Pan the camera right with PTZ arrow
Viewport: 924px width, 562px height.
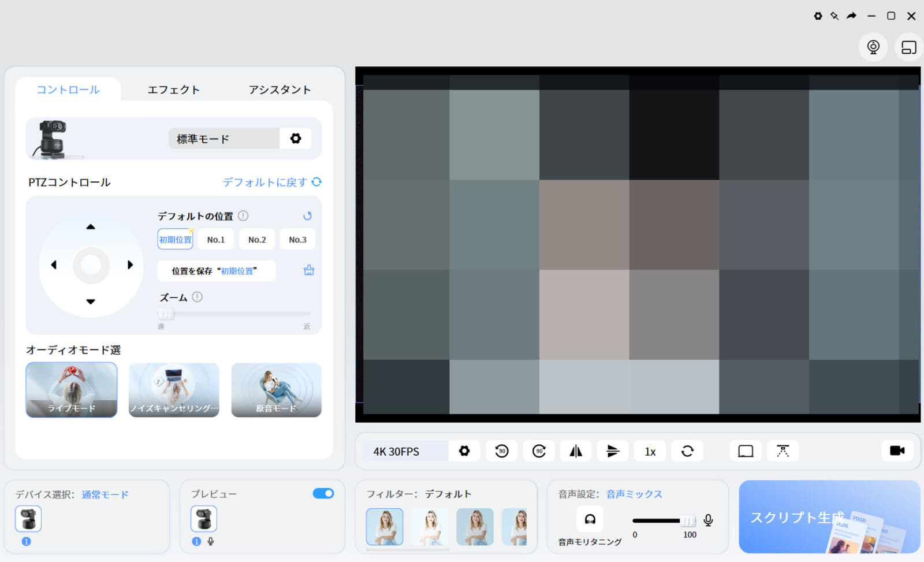(130, 265)
